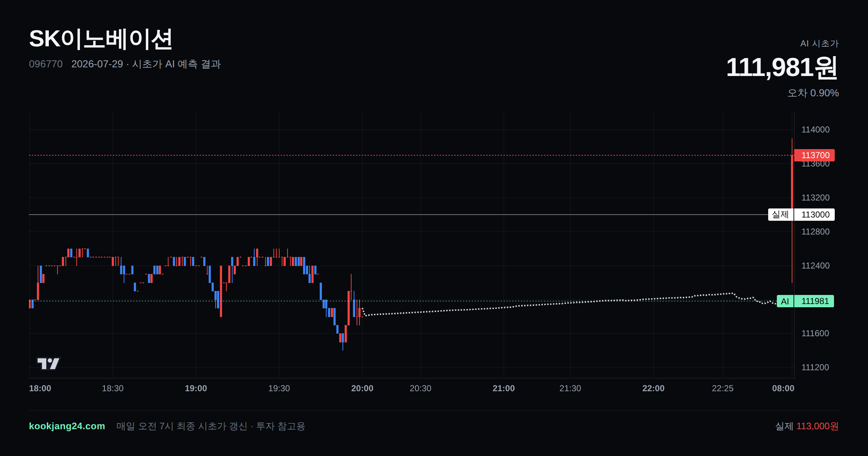Open the kookjang24.com link in the footer

click(67, 426)
